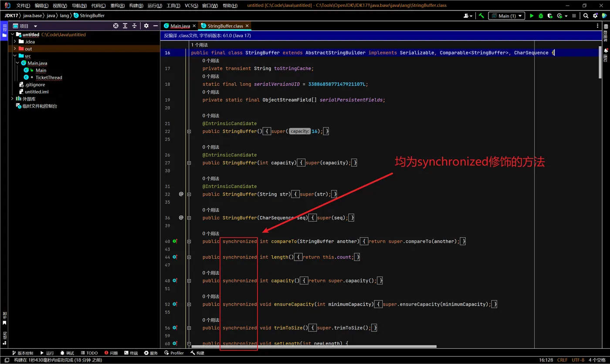
Task: Open the Terminal (终端) tool window
Action: (131, 353)
